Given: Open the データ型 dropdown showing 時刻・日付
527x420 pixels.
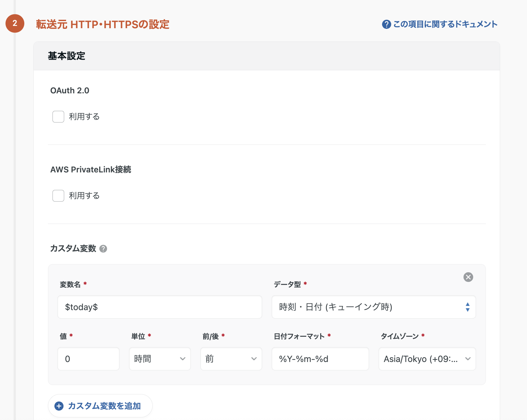Looking at the screenshot, I should click(x=373, y=307).
